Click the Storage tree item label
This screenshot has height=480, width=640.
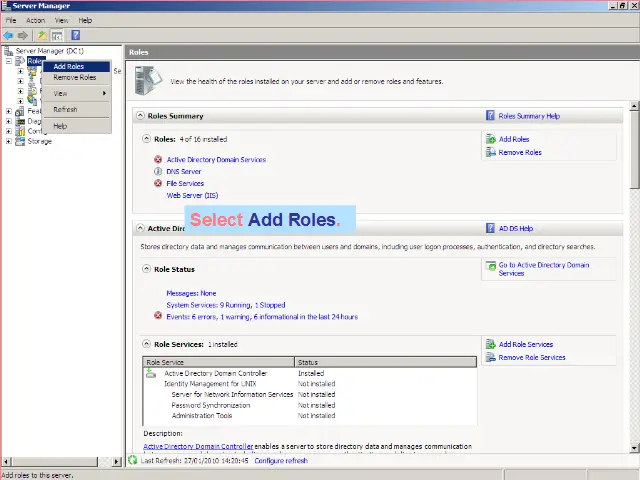click(40, 141)
